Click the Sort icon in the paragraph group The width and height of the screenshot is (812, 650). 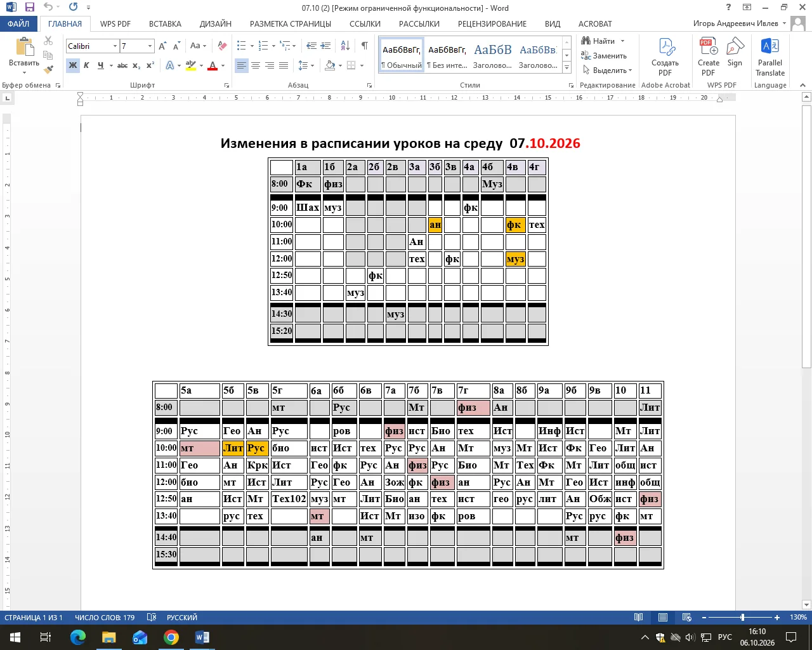point(345,46)
